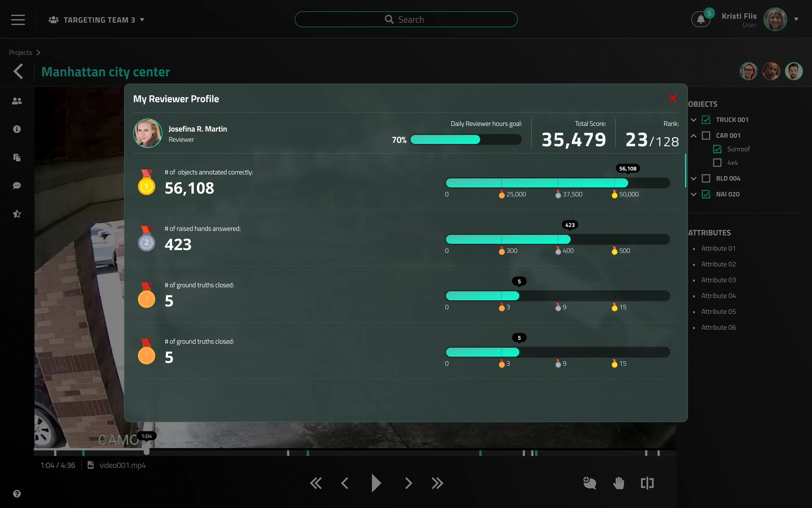
Task: Open the hamburger navigation menu
Action: (x=18, y=20)
